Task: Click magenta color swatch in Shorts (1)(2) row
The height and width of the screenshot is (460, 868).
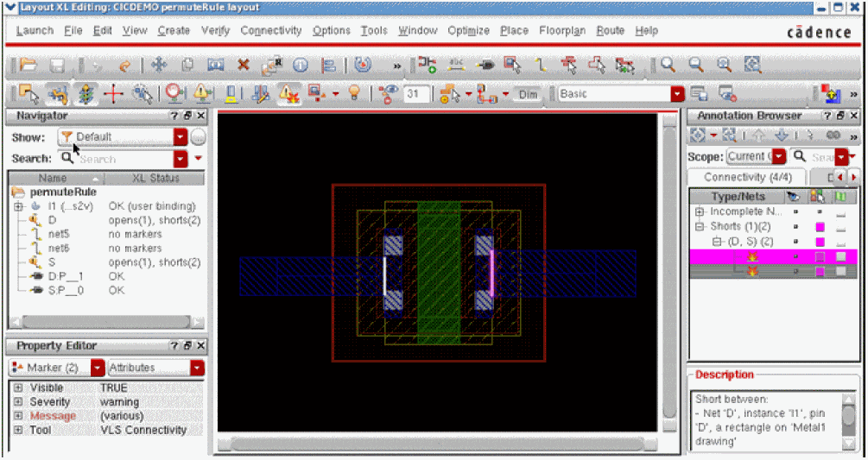Action: point(820,227)
